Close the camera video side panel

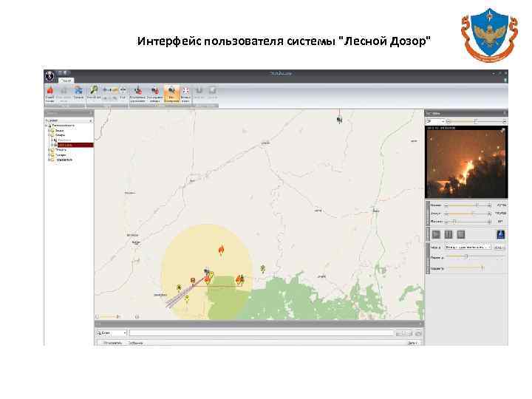coord(505,113)
